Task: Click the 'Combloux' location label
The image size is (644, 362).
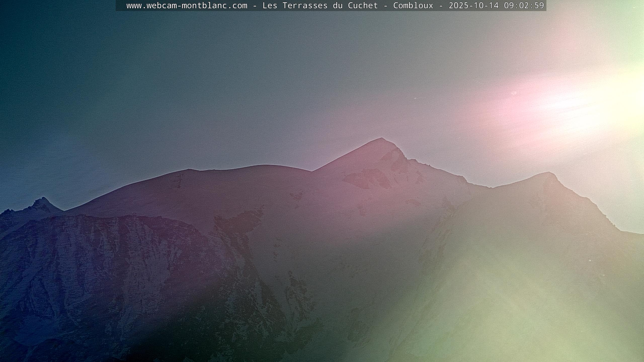Action: pyautogui.click(x=413, y=6)
